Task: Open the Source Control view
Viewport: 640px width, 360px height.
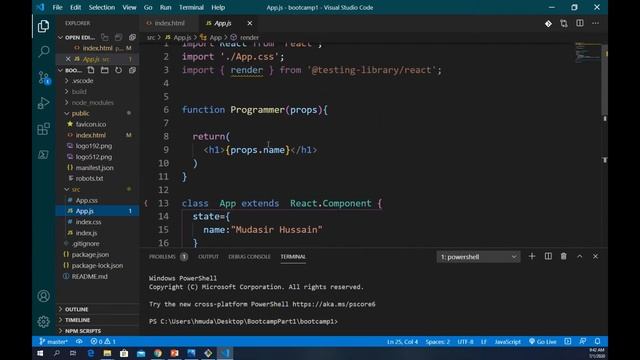Action: click(x=43, y=78)
